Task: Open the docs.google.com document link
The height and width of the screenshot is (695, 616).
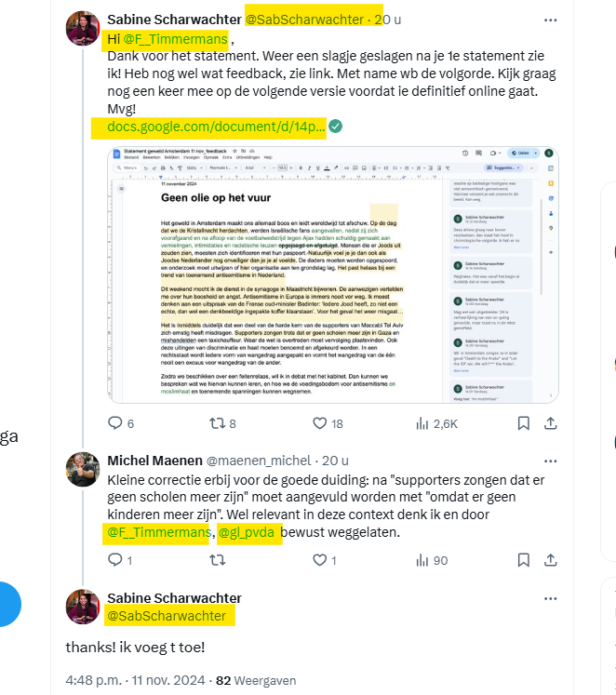Action: pos(216,127)
